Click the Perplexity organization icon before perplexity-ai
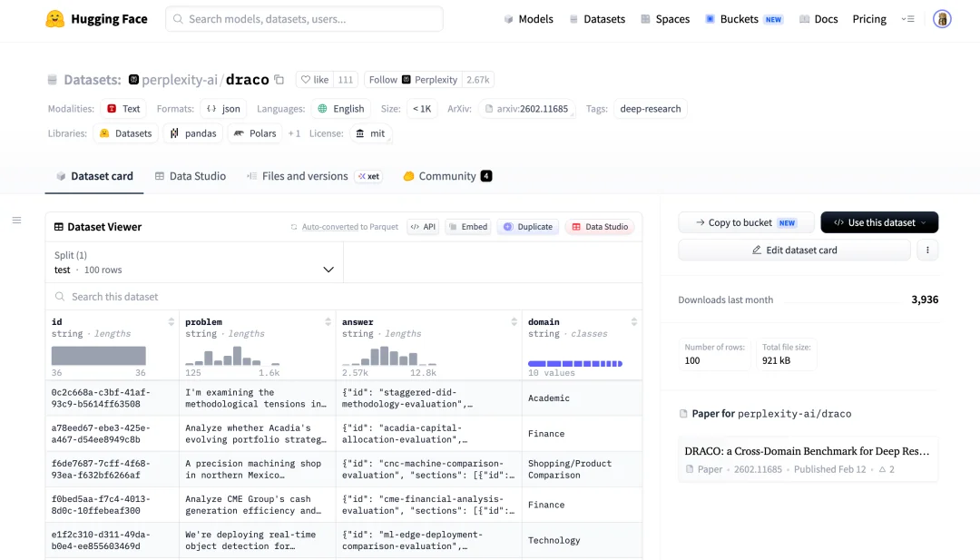Image resolution: width=980 pixels, height=560 pixels. pos(133,79)
